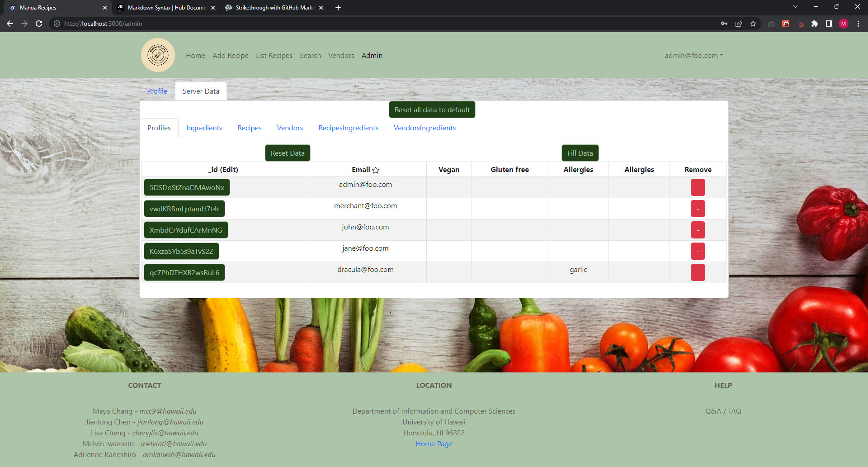Open the Chrome profile avatar M
The image size is (868, 467).
[x=844, y=24]
